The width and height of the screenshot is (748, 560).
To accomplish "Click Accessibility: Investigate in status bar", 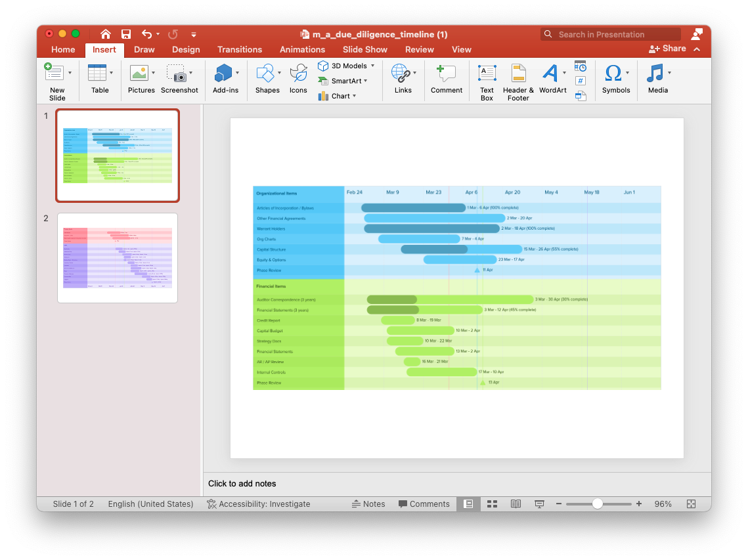I will pos(259,504).
